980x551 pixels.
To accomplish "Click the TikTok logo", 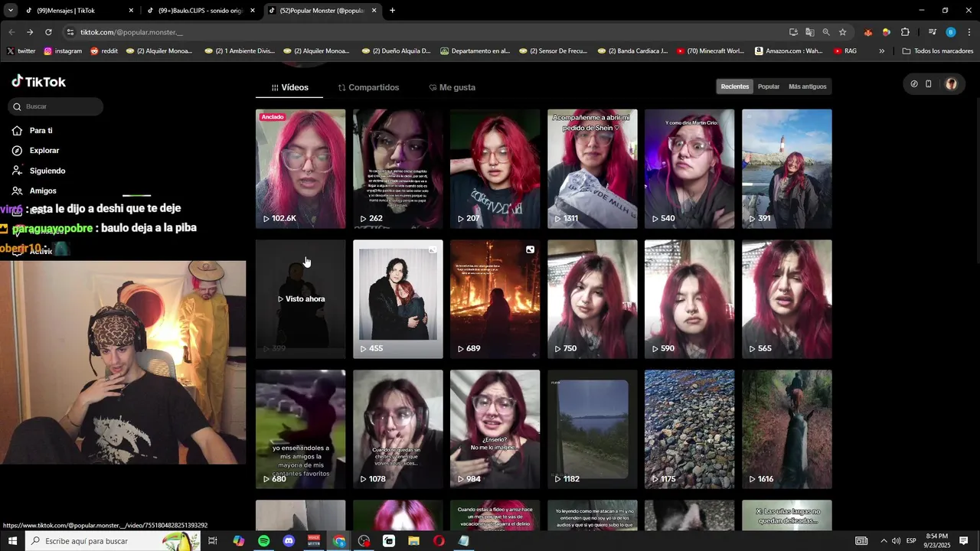I will click(39, 82).
